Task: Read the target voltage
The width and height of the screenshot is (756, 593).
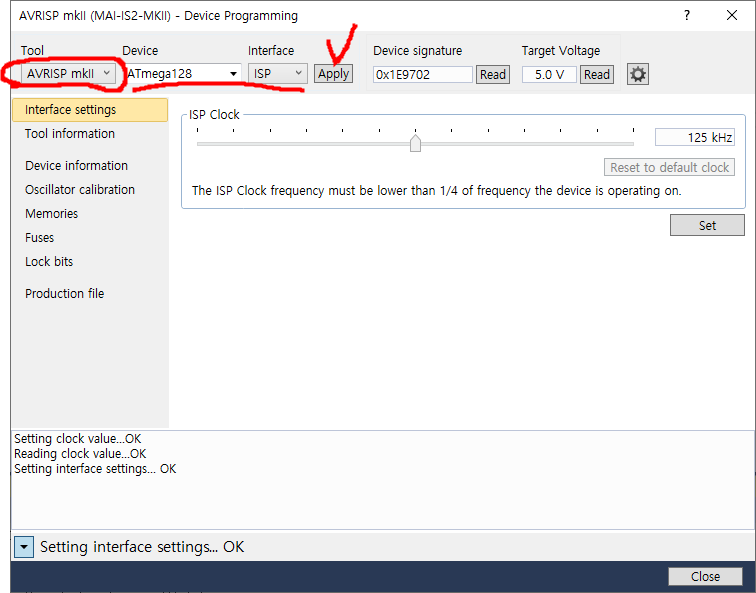Action: [596, 75]
